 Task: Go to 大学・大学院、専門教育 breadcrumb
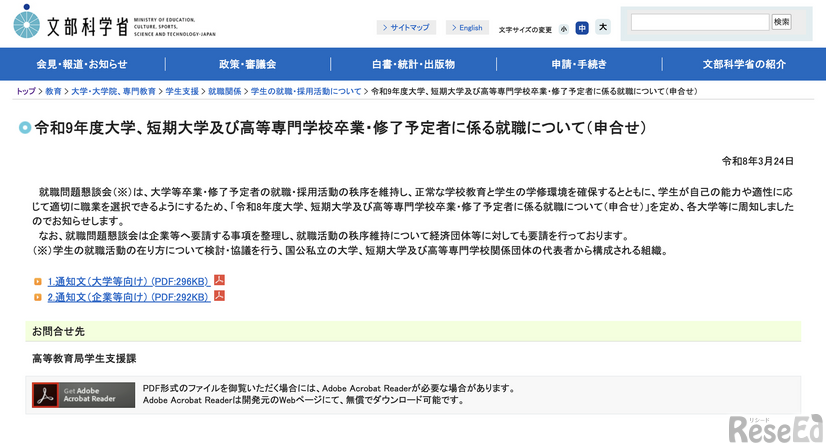coord(113,91)
